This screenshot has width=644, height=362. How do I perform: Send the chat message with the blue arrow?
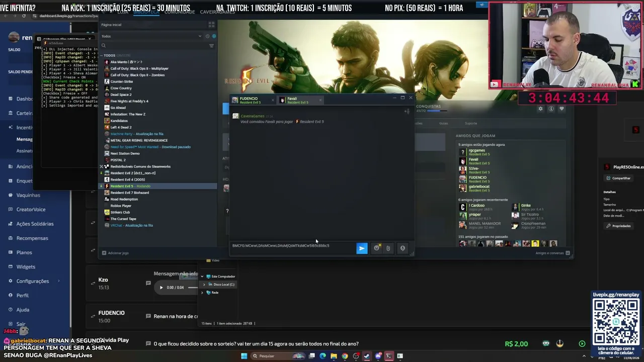(362, 248)
